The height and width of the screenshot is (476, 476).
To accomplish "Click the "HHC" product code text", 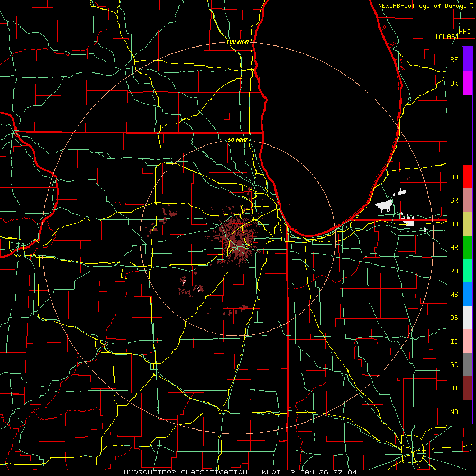I will 465,32.
